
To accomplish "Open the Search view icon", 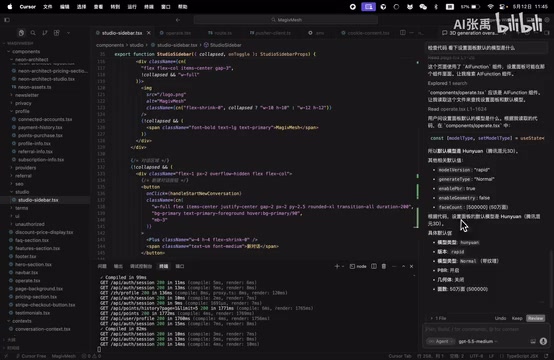I will (33, 33).
